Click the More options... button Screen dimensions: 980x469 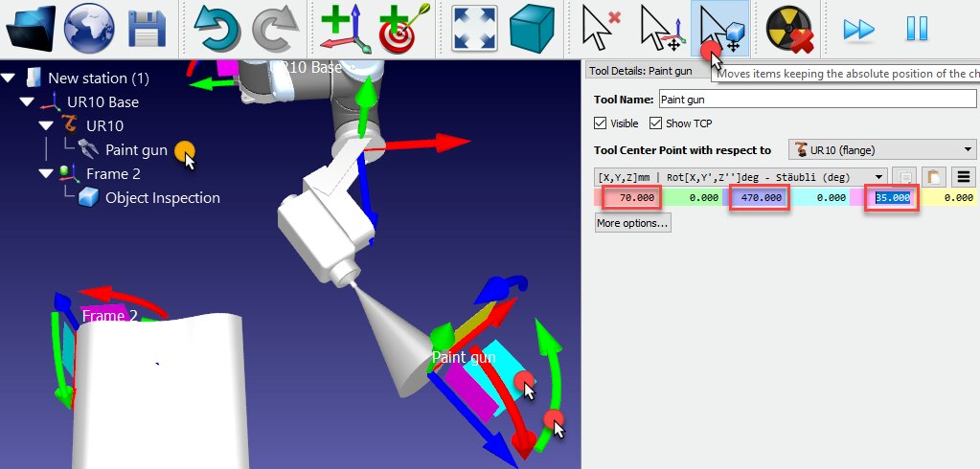(x=632, y=223)
